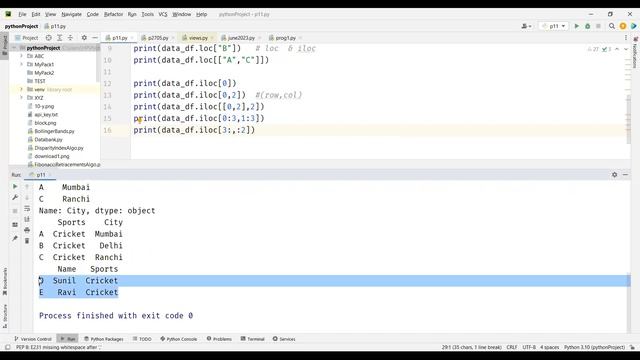Hide the Project tool window
This screenshot has width=640, height=360.
pos(95,38)
